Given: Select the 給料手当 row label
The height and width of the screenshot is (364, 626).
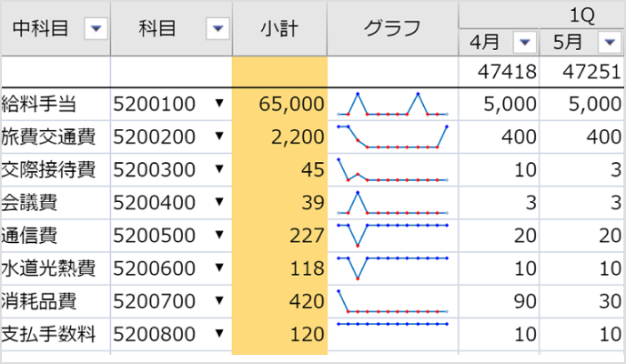Looking at the screenshot, I should (38, 104).
